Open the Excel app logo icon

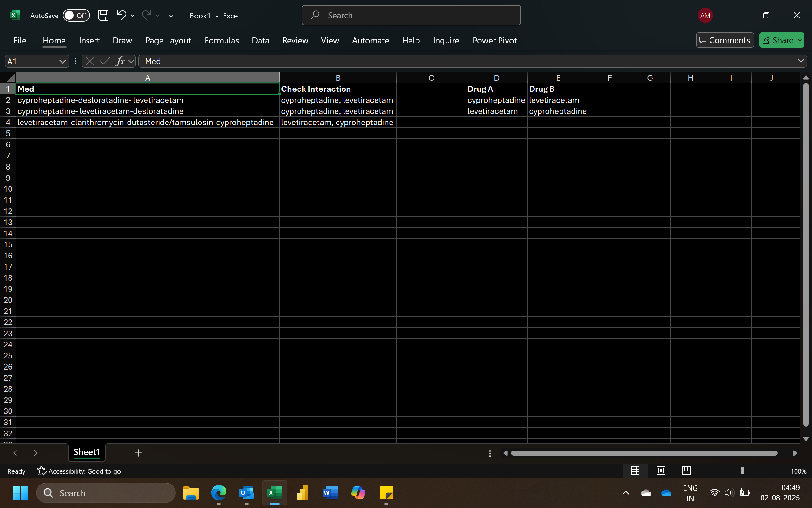(15, 16)
